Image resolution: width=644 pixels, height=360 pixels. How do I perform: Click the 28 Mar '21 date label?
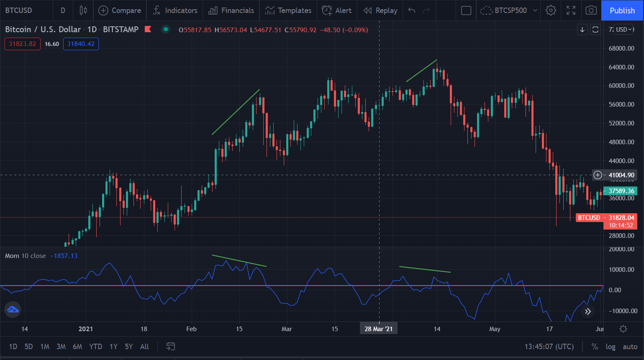(379, 329)
